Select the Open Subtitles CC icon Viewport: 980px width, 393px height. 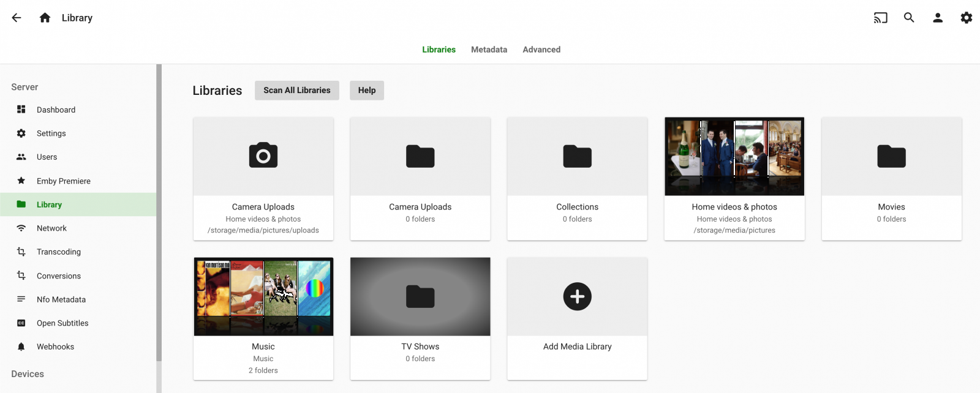click(21, 323)
